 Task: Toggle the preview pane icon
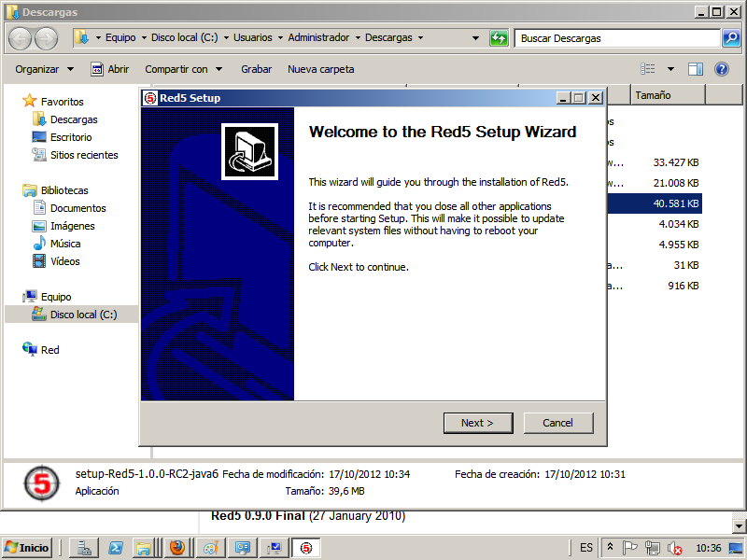(x=696, y=69)
